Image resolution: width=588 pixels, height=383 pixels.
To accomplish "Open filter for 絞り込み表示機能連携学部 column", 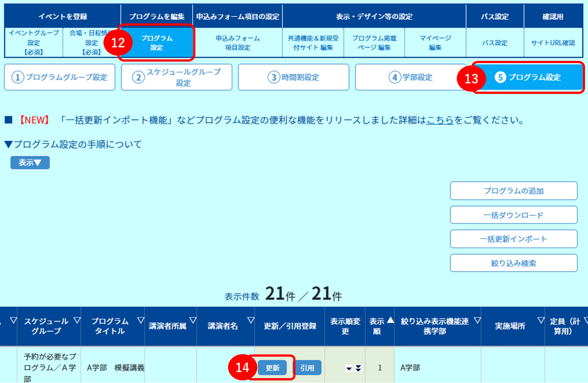I will 478,320.
